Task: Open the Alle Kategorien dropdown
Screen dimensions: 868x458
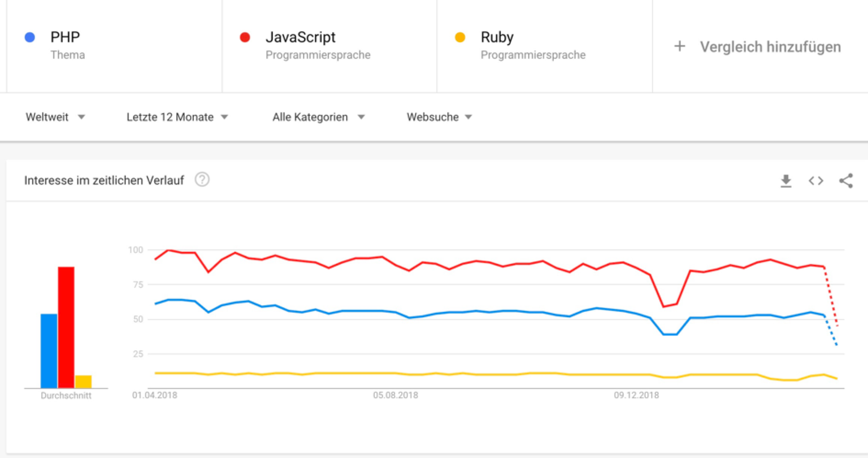Action: (x=318, y=117)
